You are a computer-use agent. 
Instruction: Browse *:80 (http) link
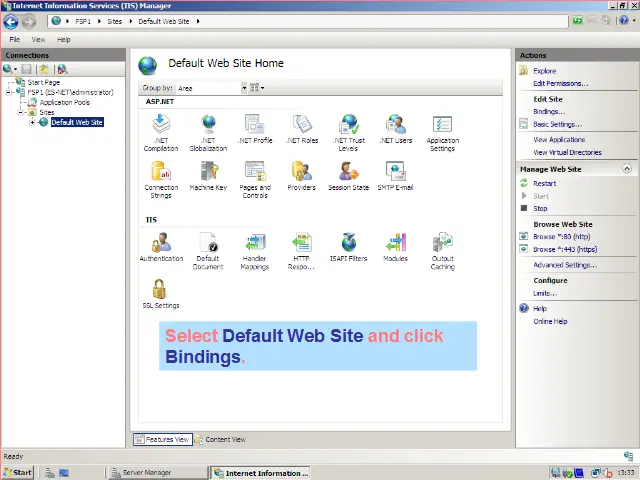coord(562,237)
